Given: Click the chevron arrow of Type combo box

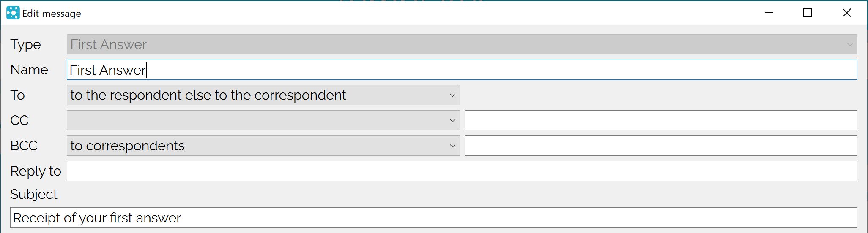Looking at the screenshot, I should pos(850,45).
